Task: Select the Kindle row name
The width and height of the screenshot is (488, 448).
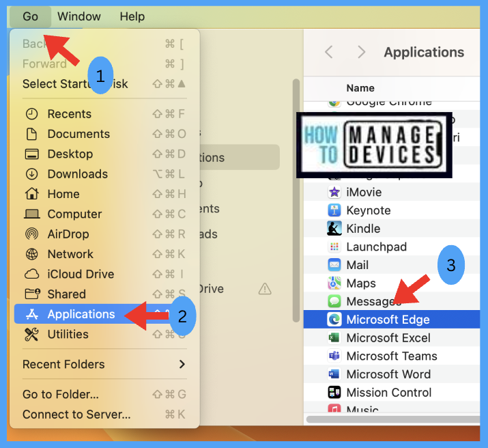Action: click(363, 229)
